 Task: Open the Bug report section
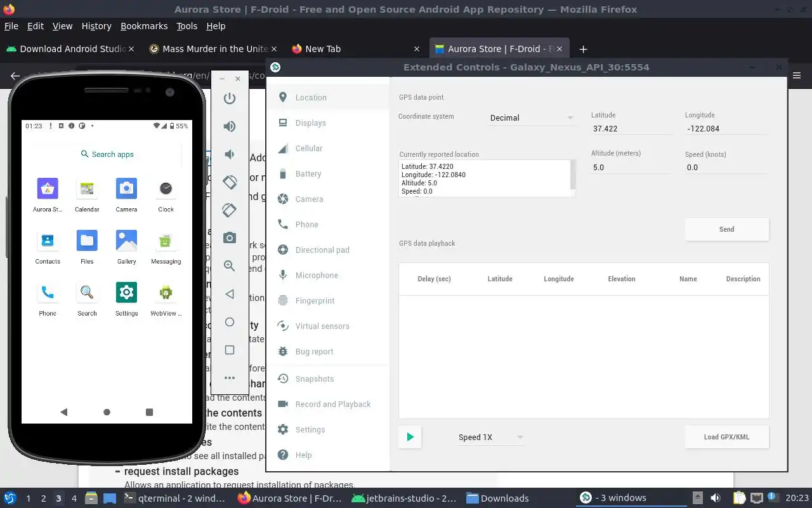[327, 351]
